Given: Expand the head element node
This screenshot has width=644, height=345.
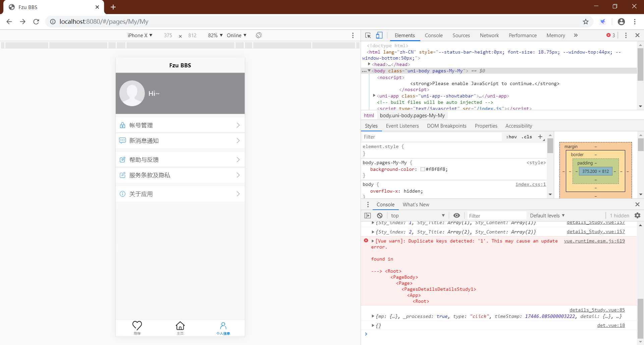Looking at the screenshot, I should (369, 64).
